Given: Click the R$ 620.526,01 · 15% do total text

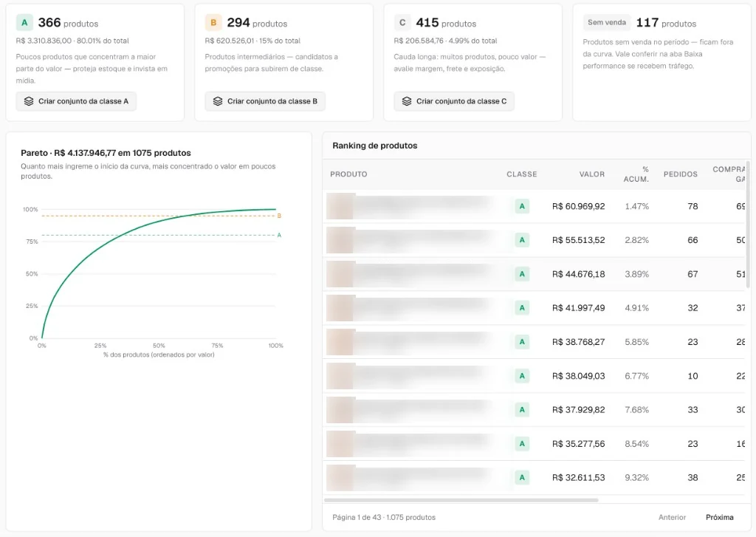Looking at the screenshot, I should [x=252, y=41].
